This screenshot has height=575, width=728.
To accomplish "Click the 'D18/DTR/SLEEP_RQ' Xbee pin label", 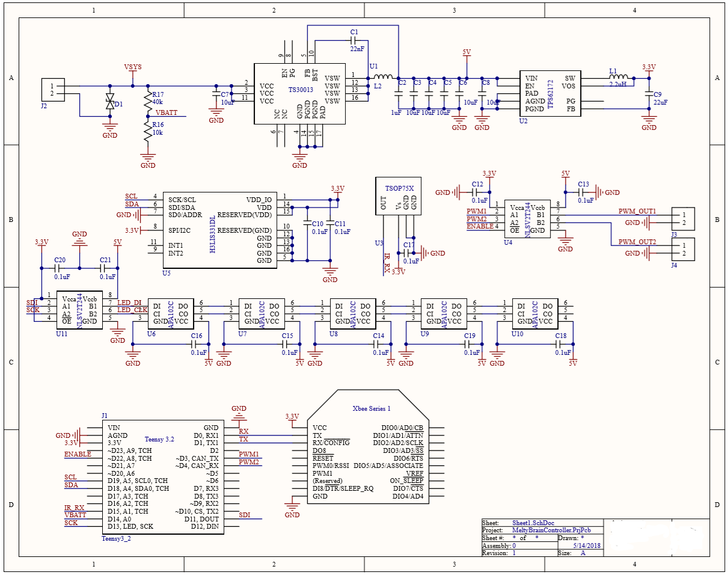I will coord(343,488).
